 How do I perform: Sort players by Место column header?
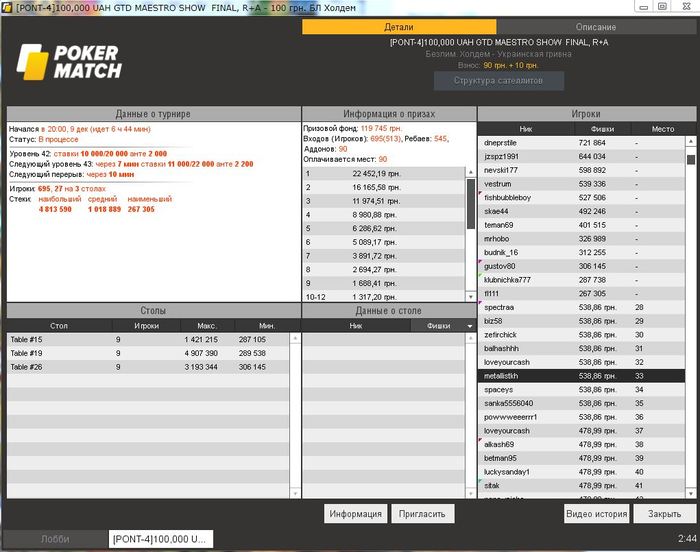[663, 129]
